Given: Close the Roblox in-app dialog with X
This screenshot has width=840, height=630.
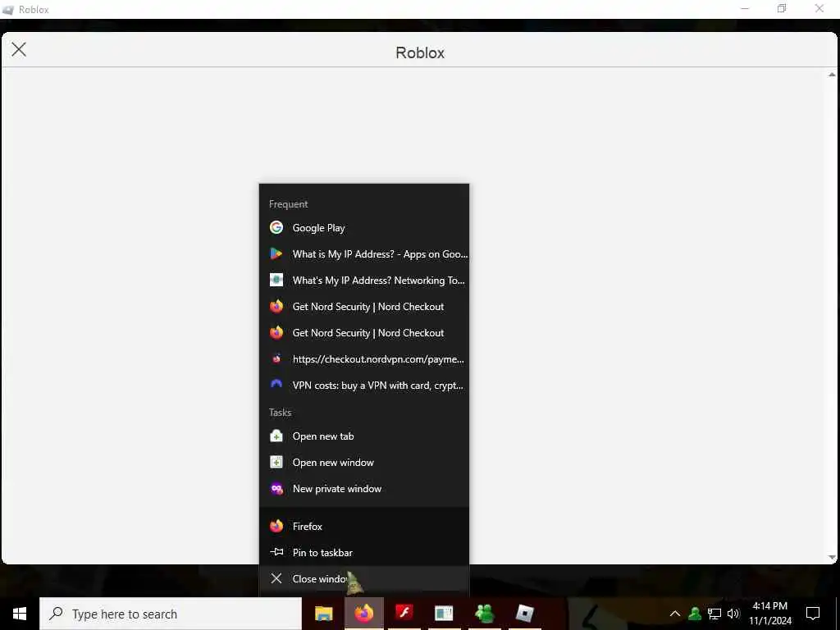Looking at the screenshot, I should [x=19, y=49].
